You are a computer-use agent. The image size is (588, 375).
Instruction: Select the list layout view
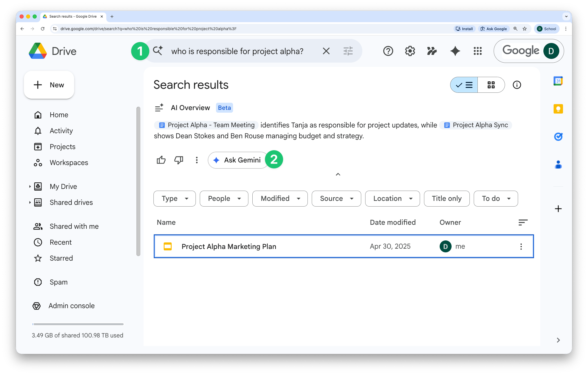click(464, 85)
